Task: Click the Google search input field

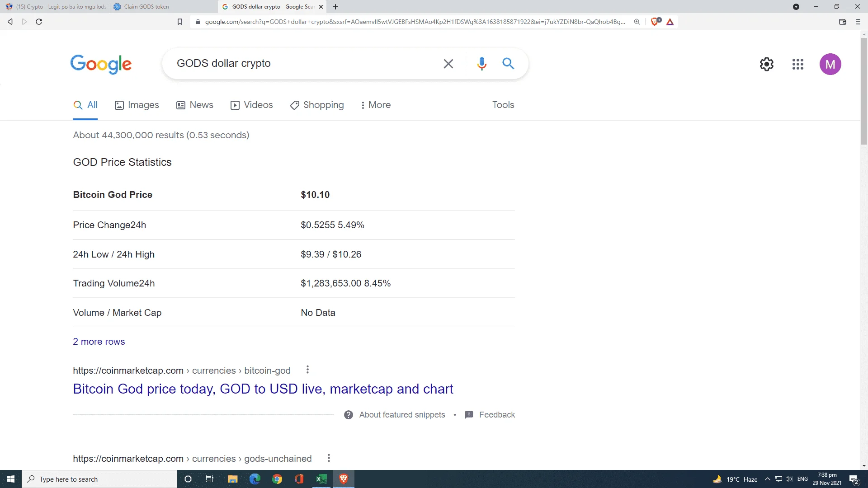Action: point(303,64)
